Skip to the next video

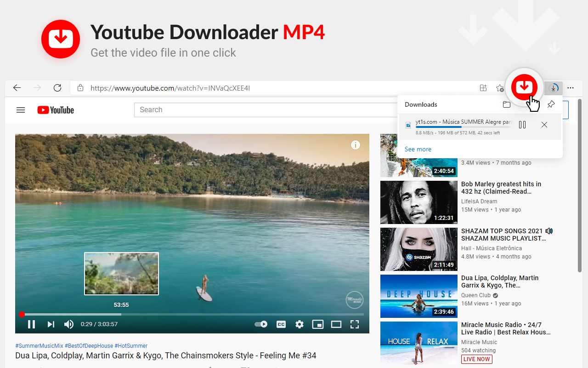point(51,324)
